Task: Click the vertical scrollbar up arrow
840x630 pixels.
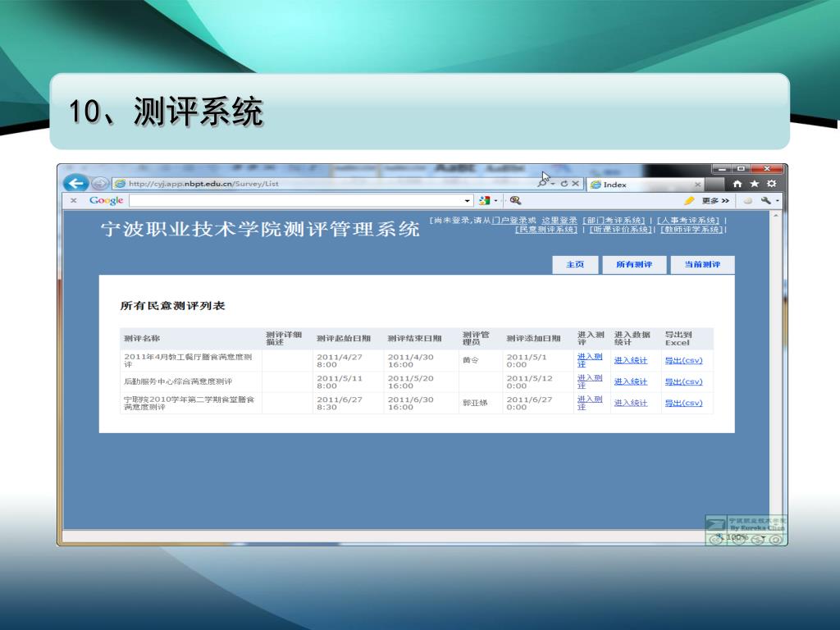Action: [775, 216]
